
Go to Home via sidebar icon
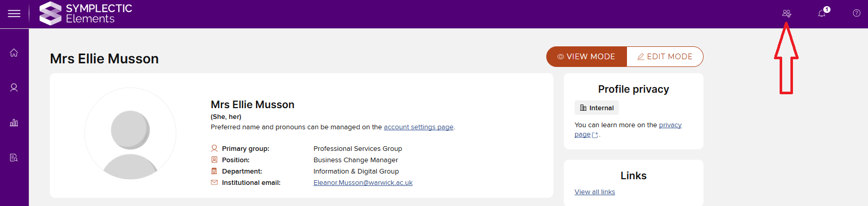pos(14,53)
